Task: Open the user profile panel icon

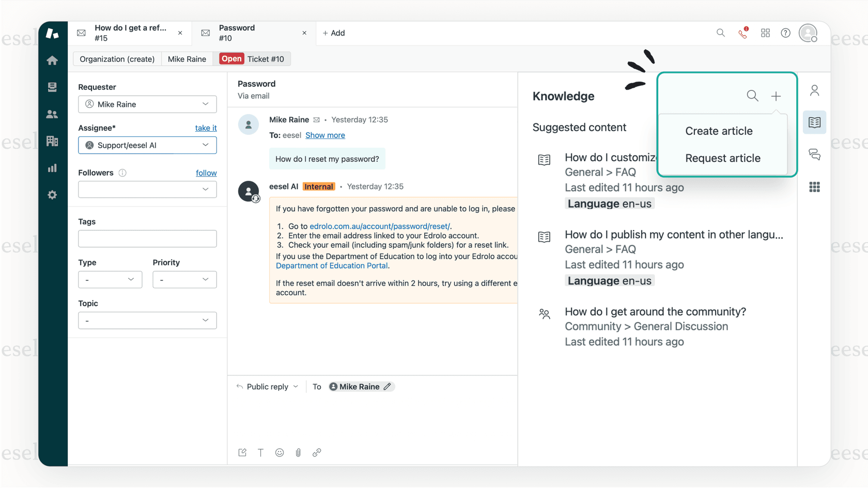Action: pos(814,91)
